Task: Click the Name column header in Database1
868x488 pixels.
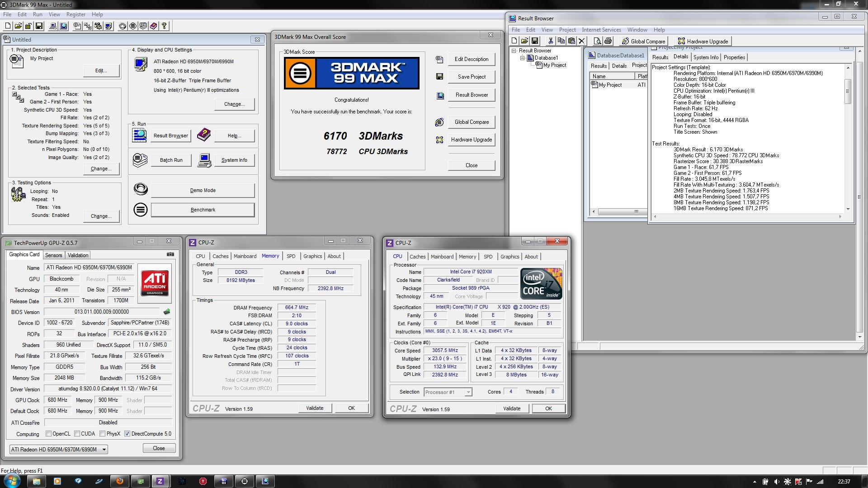Action: pyautogui.click(x=612, y=76)
